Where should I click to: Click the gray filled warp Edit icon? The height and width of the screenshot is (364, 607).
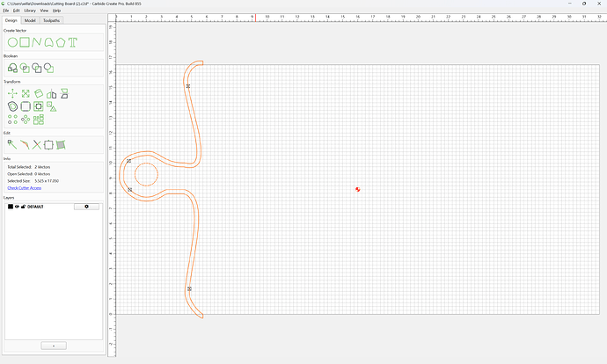[x=61, y=145]
